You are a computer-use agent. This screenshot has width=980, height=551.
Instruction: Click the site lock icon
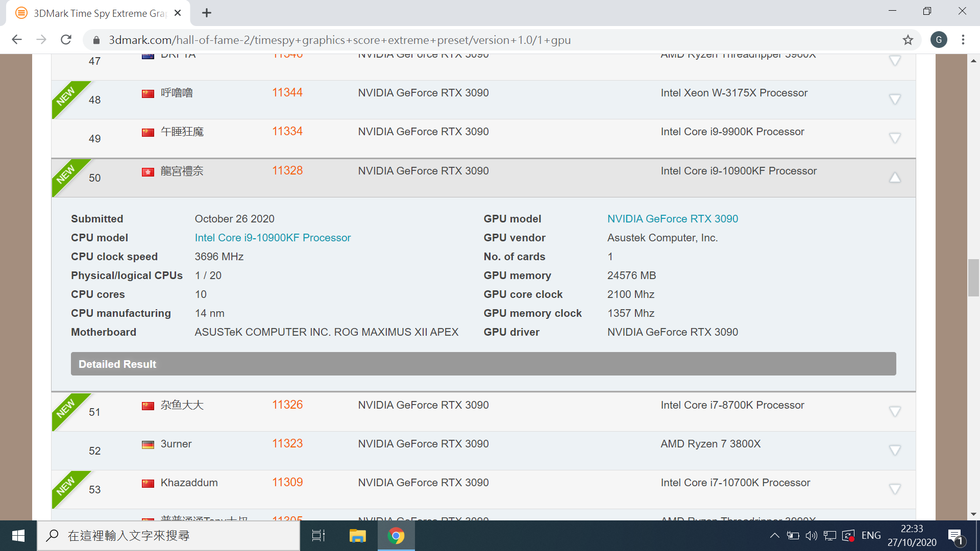[x=96, y=40]
